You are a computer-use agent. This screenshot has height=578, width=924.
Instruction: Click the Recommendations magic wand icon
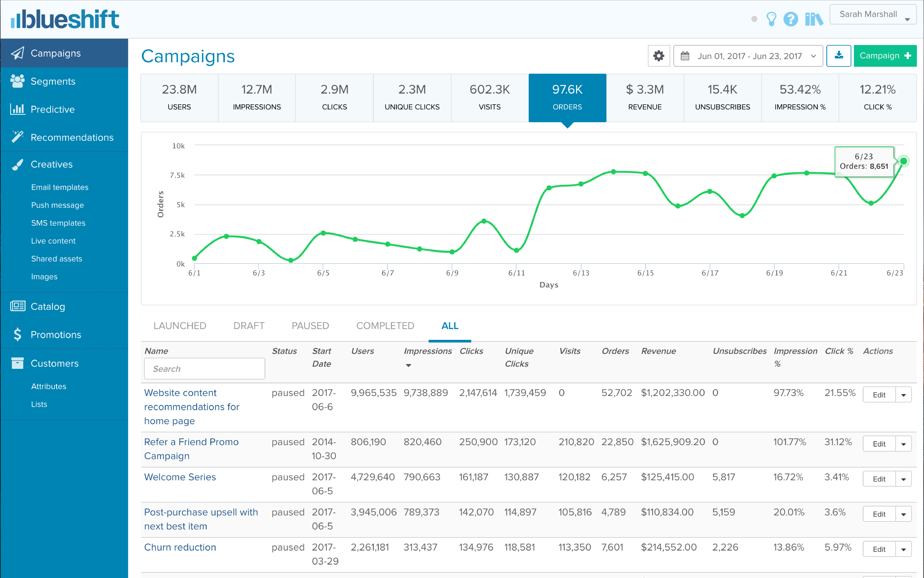point(18,137)
